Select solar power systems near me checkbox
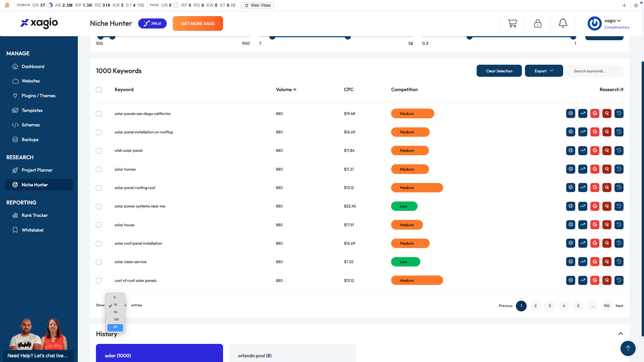This screenshot has height=362, width=644. pos(99,206)
